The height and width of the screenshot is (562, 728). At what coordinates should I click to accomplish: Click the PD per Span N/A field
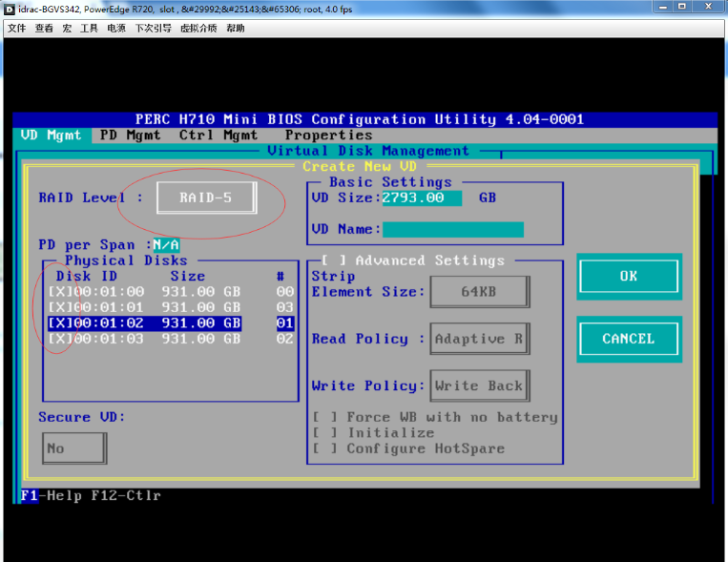166,245
